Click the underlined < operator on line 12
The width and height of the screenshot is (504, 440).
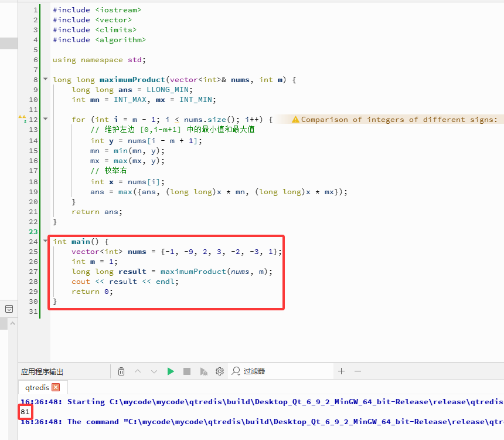177,120
